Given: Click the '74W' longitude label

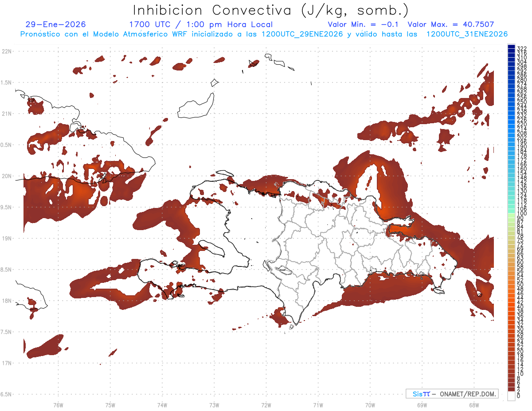Looking at the screenshot, I should (162, 405).
